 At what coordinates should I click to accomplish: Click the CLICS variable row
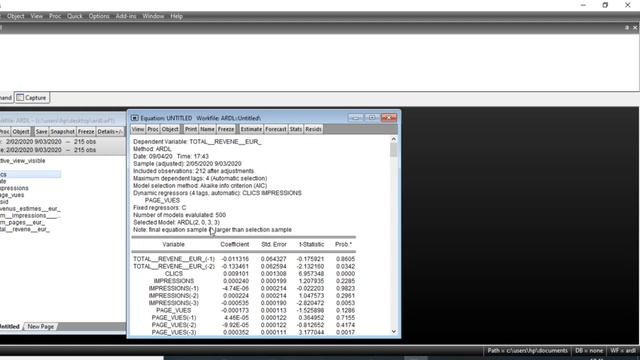click(244, 273)
